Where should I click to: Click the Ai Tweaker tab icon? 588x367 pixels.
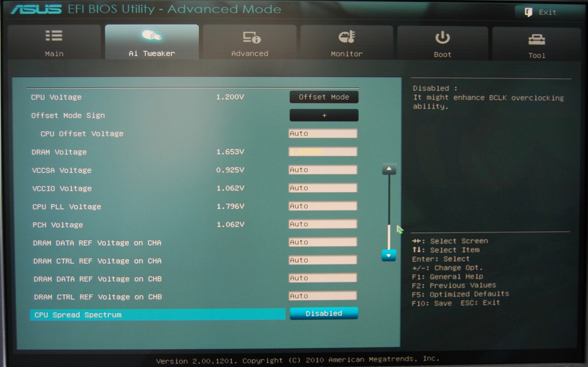pyautogui.click(x=152, y=36)
